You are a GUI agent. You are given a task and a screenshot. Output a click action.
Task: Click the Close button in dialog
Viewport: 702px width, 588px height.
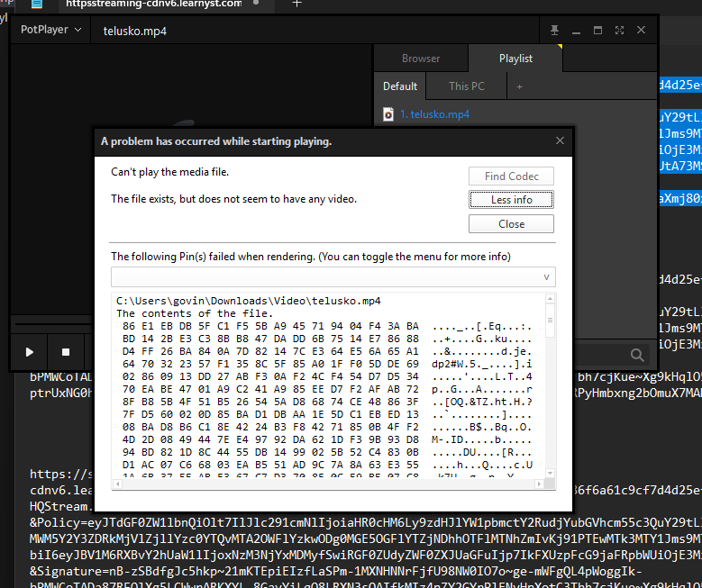coord(511,223)
